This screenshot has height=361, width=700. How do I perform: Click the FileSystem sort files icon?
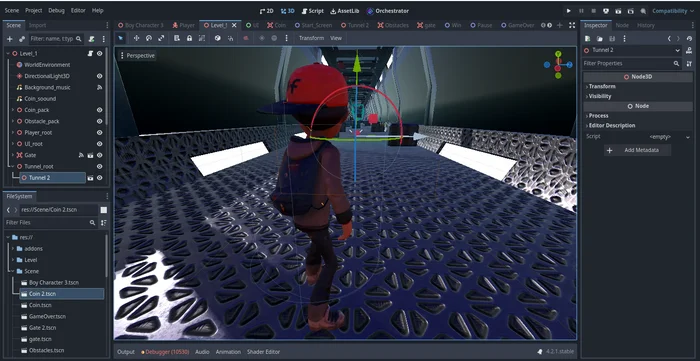pyautogui.click(x=104, y=223)
